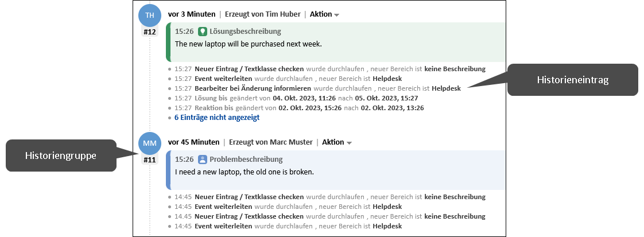Select the #11 history group badge
Viewport: 644px width, 237px height.
[x=150, y=160]
